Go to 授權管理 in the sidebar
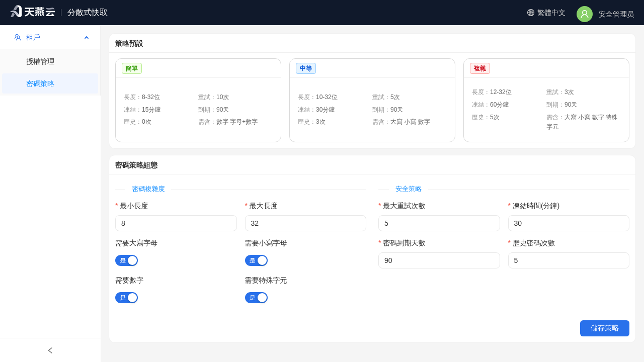644x362 pixels. [50, 61]
